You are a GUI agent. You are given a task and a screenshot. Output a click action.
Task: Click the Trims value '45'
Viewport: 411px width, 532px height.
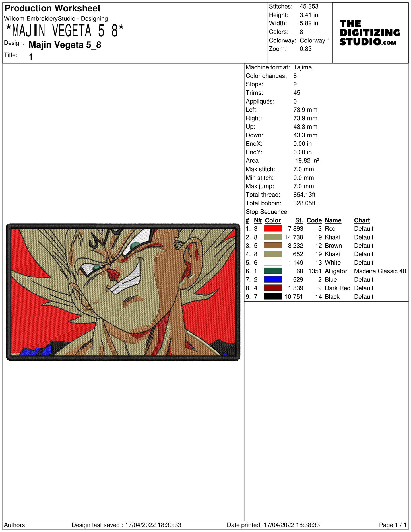(x=297, y=93)
